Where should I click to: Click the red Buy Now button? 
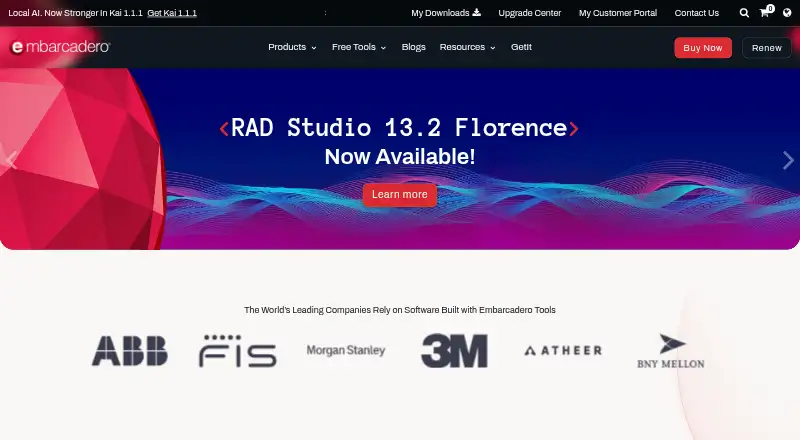703,47
